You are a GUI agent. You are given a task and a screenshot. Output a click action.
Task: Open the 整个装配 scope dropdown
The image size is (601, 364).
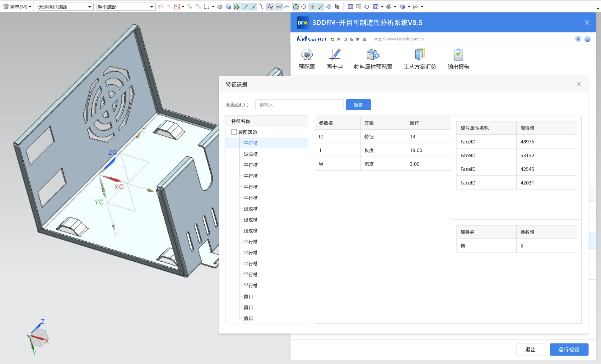tap(126, 7)
